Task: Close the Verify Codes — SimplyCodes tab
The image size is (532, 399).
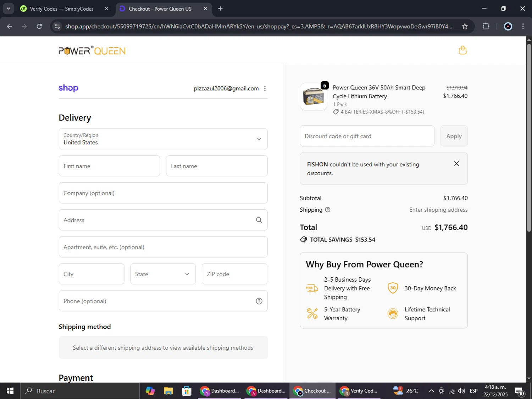Action: point(106,9)
